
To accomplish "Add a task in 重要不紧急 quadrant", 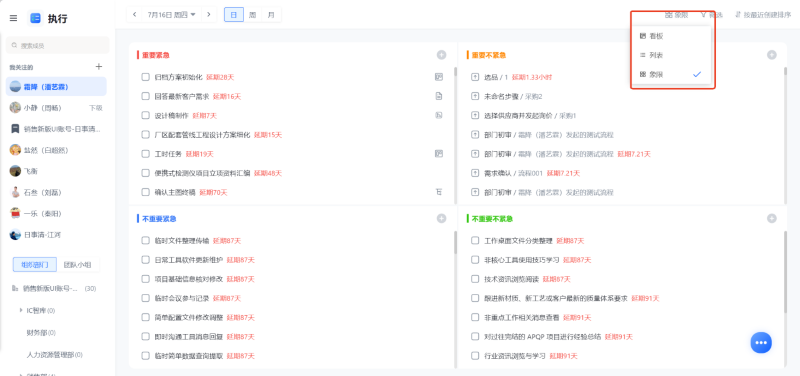I will 771,55.
